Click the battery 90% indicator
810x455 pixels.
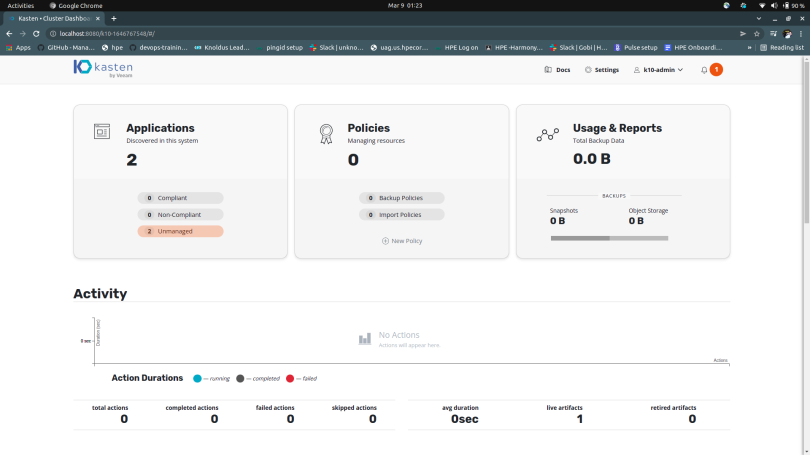coord(793,6)
